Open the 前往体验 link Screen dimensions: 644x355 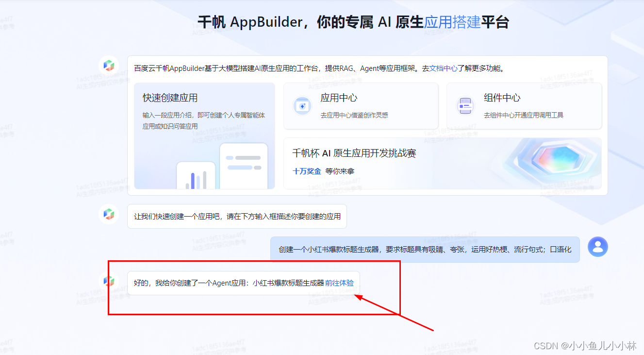click(339, 283)
